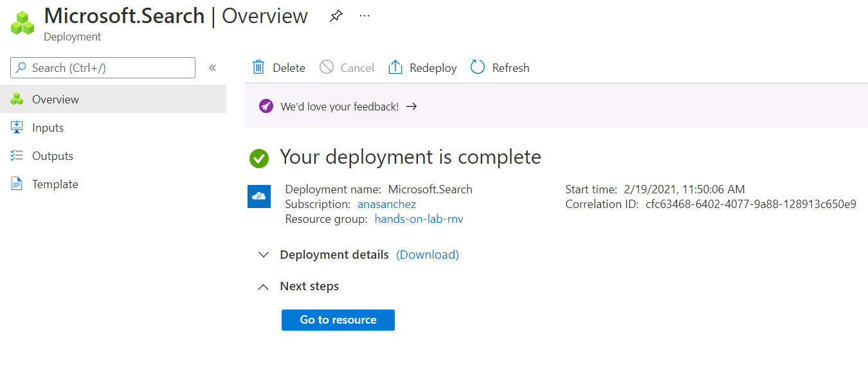Click the magnifier icon in search box
Viewport: 868px width, 375px height.
point(21,68)
